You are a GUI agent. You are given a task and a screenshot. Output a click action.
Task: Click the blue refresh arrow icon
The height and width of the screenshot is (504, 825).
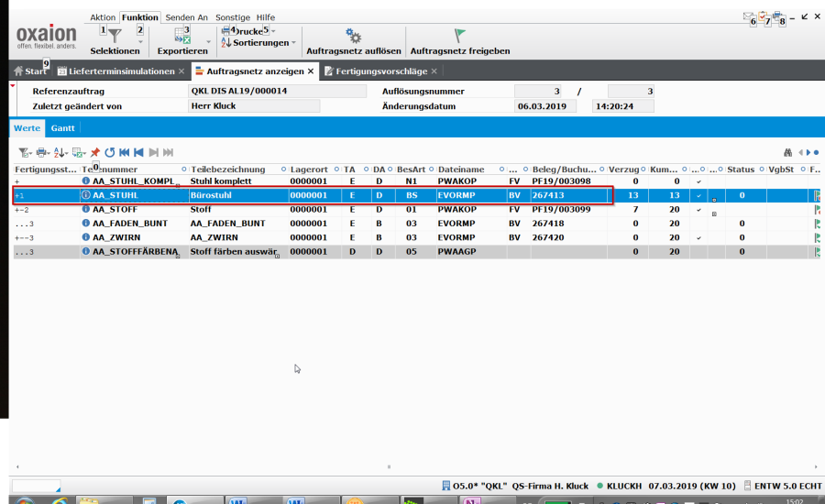(x=109, y=152)
